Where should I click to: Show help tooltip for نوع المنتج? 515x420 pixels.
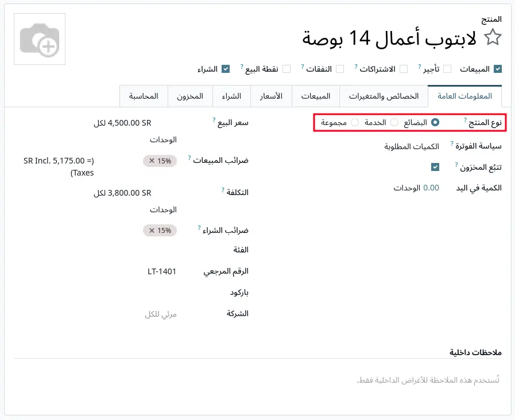tap(466, 120)
